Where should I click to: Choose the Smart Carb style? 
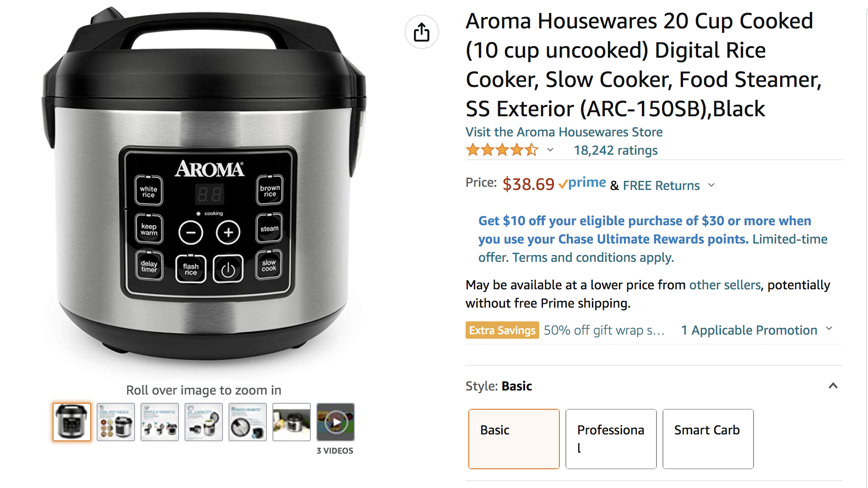coord(708,439)
